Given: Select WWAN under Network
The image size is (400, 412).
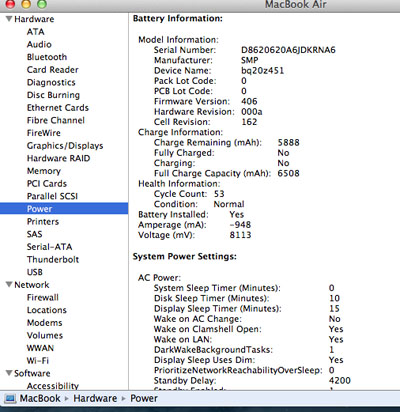Looking at the screenshot, I should click(40, 348).
